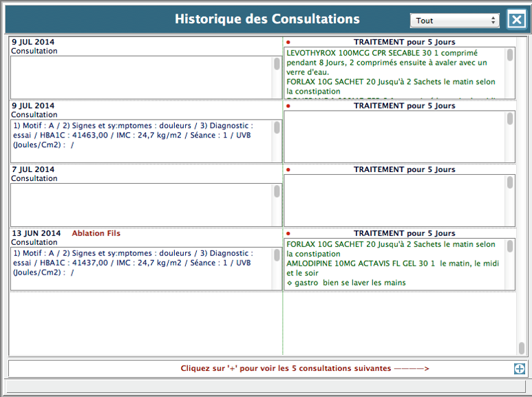Open the 'Tout' filter dropdown
Image resolution: width=532 pixels, height=397 pixels.
tap(454, 21)
